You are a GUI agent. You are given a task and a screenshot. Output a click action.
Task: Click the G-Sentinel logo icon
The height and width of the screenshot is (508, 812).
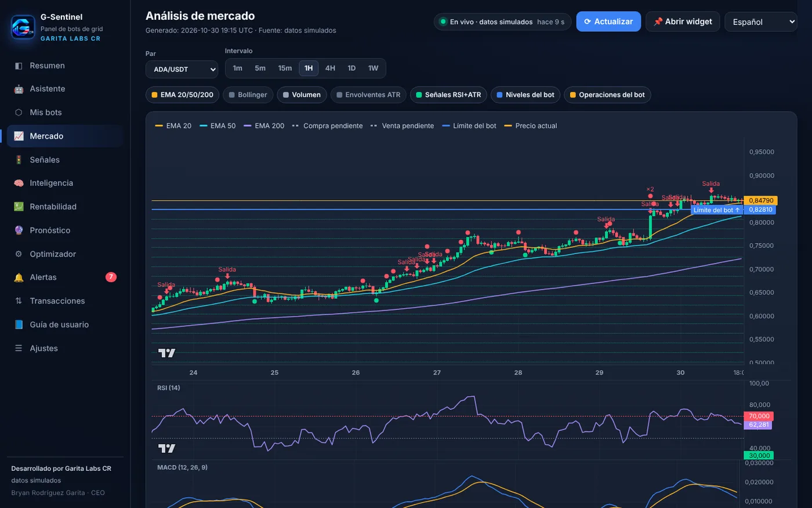pos(23,27)
